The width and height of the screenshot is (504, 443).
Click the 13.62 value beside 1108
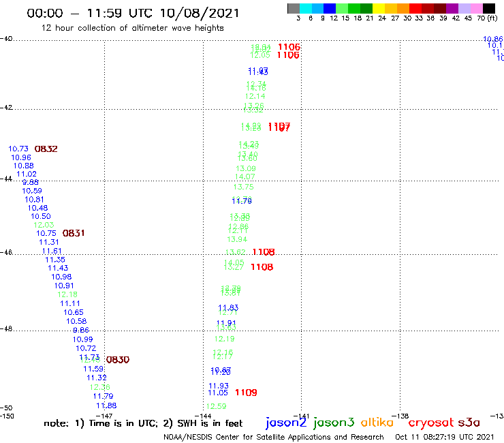pyautogui.click(x=236, y=252)
